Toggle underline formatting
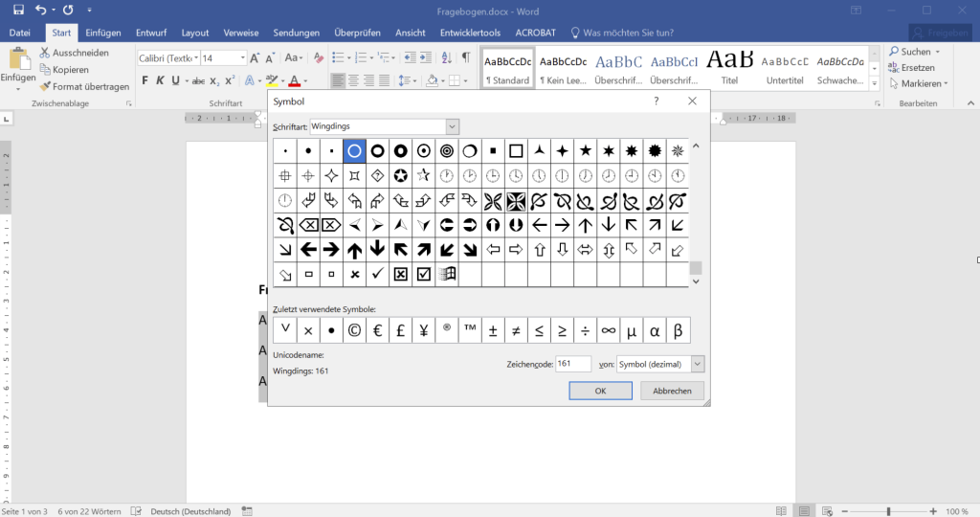The image size is (980, 517). click(176, 80)
